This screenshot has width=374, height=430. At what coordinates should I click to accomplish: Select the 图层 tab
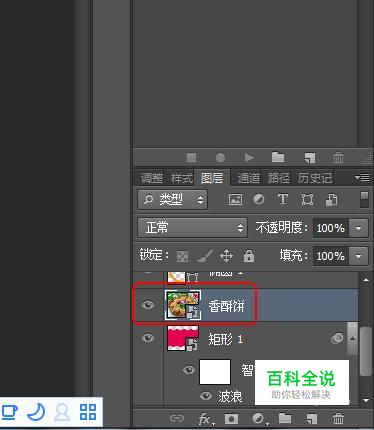tap(212, 178)
